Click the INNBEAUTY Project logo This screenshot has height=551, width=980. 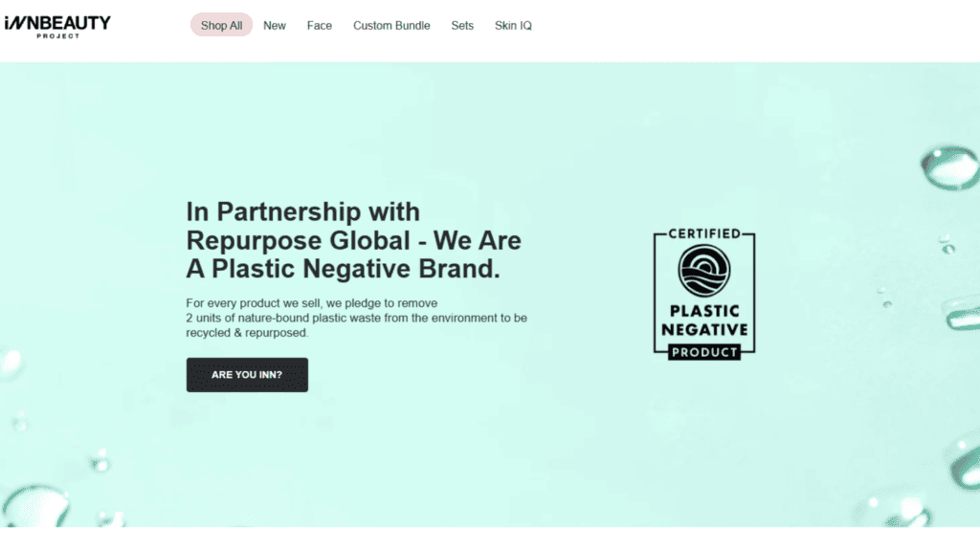tap(57, 27)
